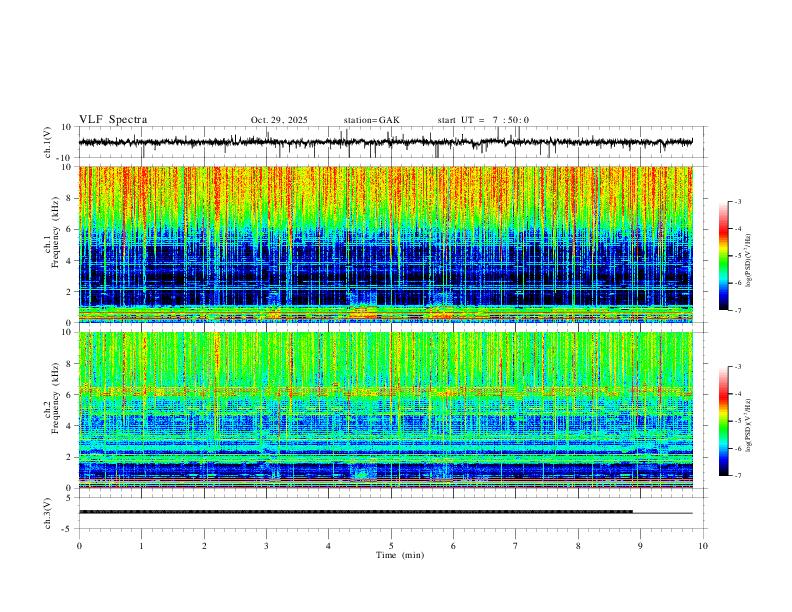This screenshot has height=612, width=792.
Task: Click the "start UT = 7:50:0" text
Action: [483, 120]
